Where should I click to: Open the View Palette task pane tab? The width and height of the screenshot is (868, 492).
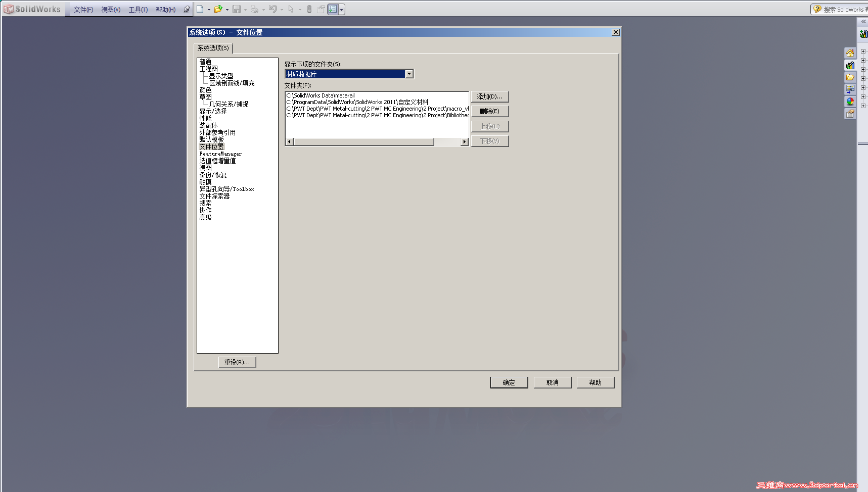pos(850,89)
